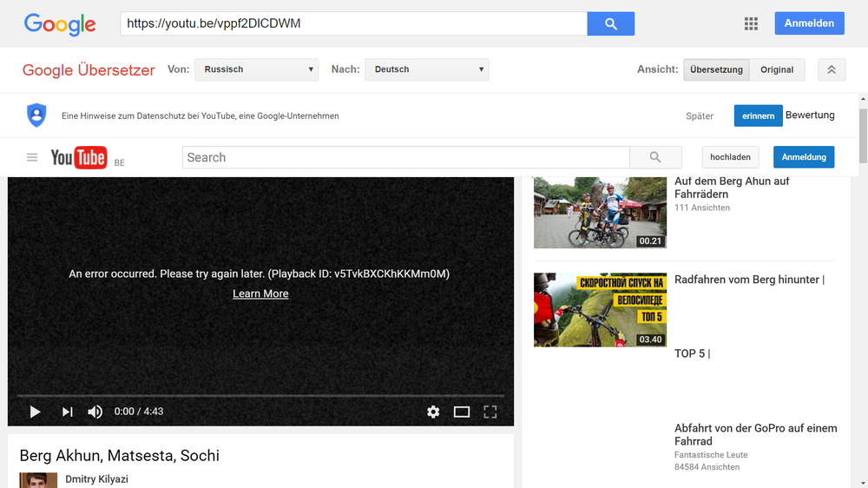Image resolution: width=868 pixels, height=488 pixels.
Task: Click the Anmelden button in Google header
Action: [x=809, y=23]
